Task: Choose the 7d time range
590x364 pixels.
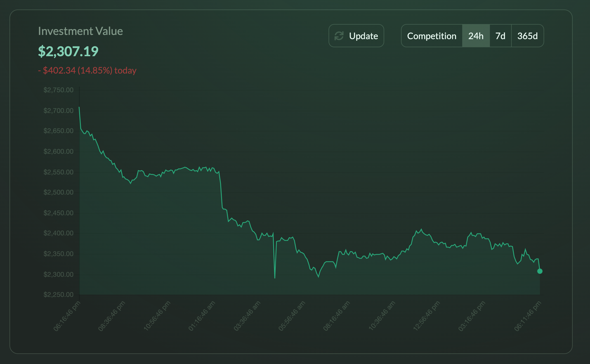Action: tap(500, 36)
